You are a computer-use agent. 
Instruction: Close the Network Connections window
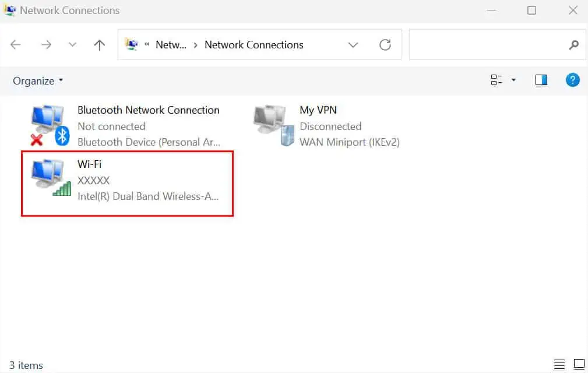[x=573, y=10]
